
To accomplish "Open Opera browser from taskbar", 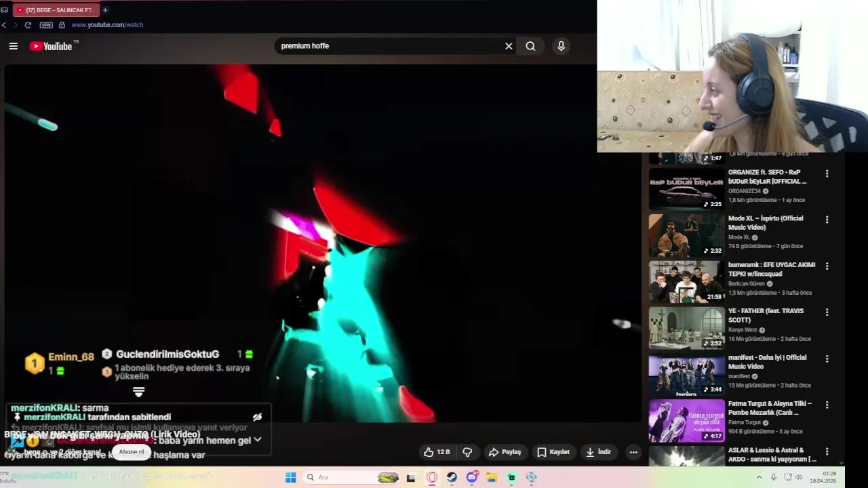I will (432, 477).
